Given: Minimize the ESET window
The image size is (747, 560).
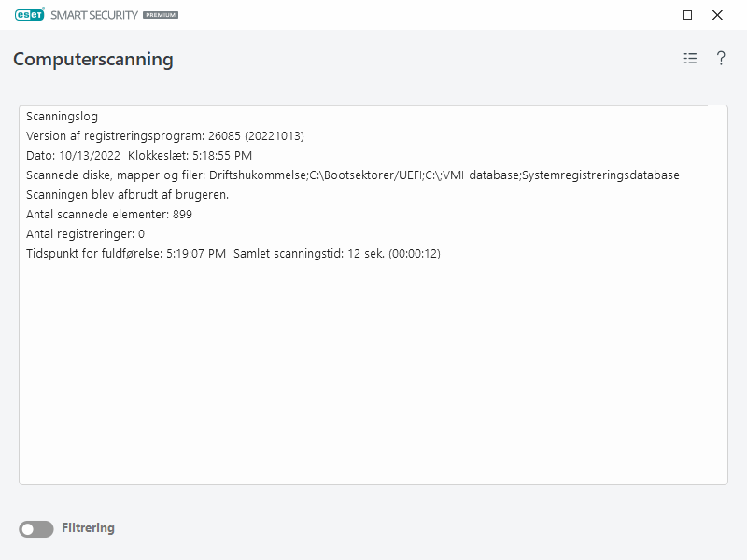Looking at the screenshot, I should click(654, 15).
